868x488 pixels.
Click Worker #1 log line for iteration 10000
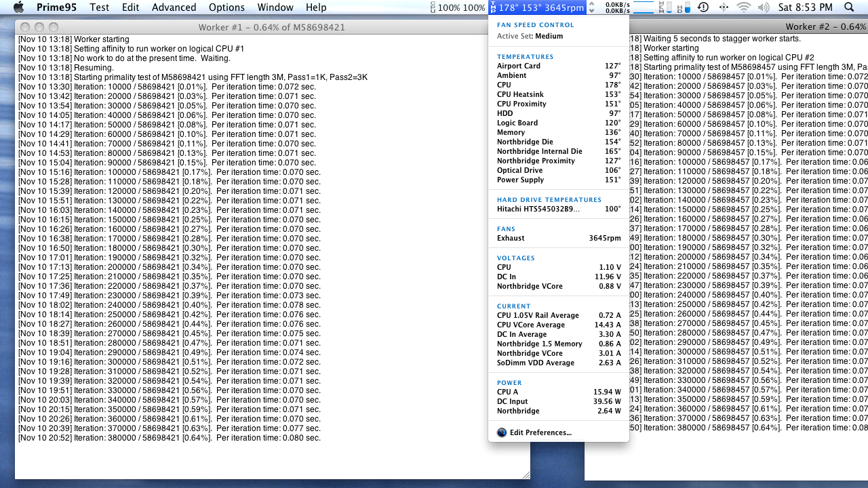(x=167, y=87)
